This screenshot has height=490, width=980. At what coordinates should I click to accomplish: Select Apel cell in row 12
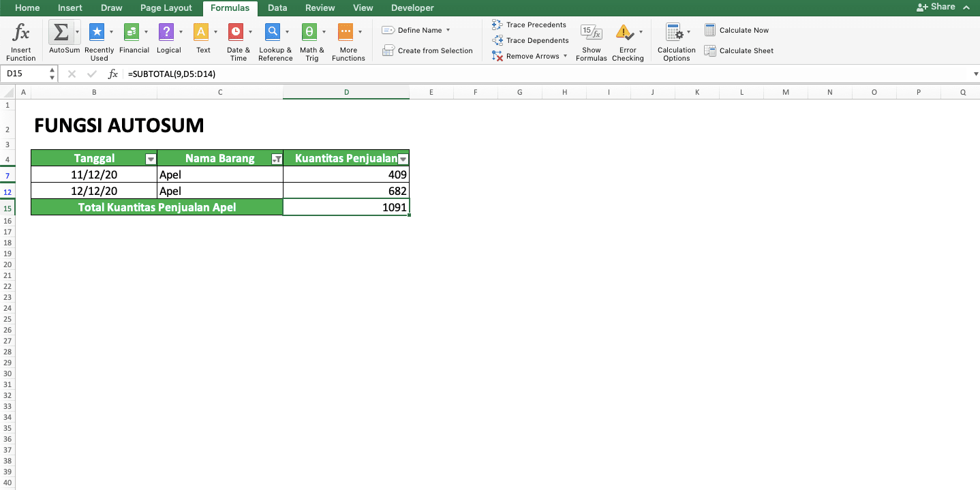[x=220, y=191]
